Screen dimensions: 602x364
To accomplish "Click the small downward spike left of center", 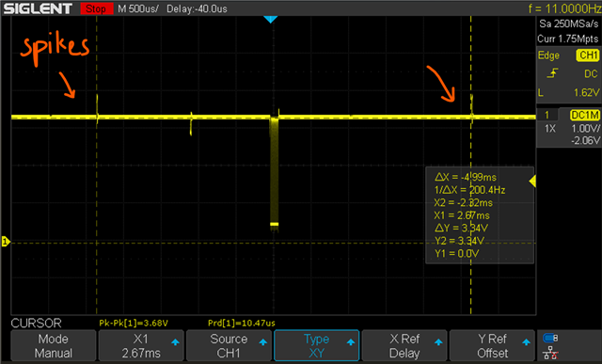I will (191, 125).
